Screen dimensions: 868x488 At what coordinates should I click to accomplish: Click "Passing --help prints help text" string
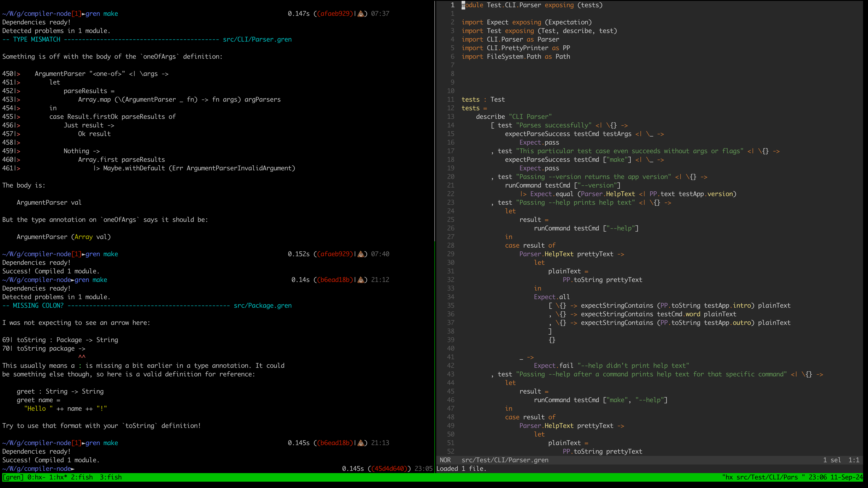point(575,202)
